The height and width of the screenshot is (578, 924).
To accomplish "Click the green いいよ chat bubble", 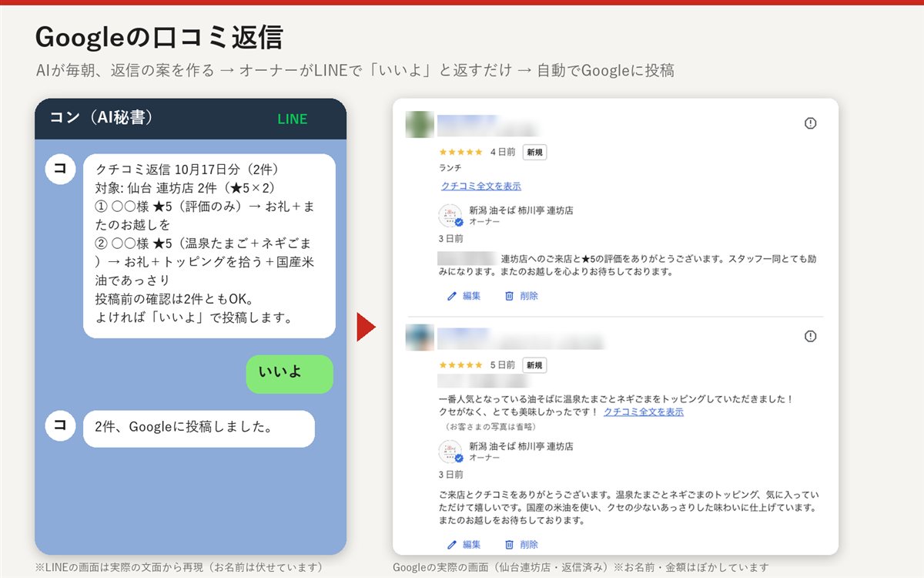I will [x=290, y=374].
